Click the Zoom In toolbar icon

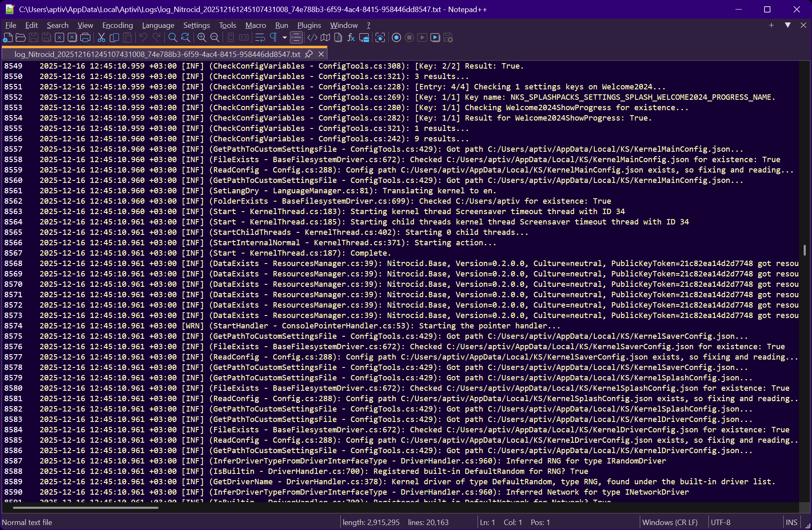tap(202, 38)
